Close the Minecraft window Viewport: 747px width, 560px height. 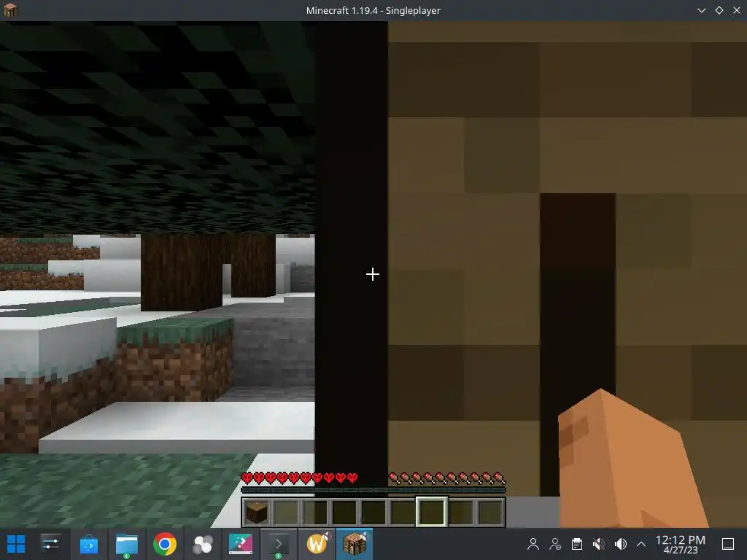(x=737, y=10)
